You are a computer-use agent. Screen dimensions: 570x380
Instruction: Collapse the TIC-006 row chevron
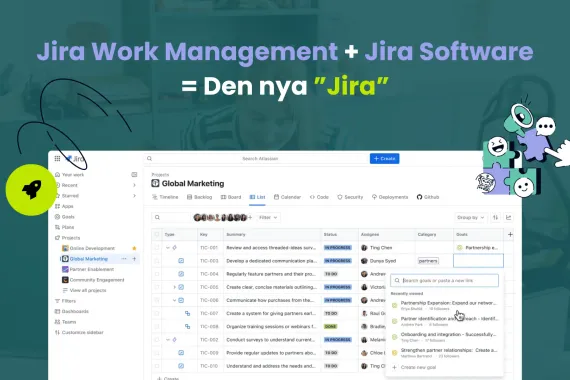pyautogui.click(x=174, y=300)
